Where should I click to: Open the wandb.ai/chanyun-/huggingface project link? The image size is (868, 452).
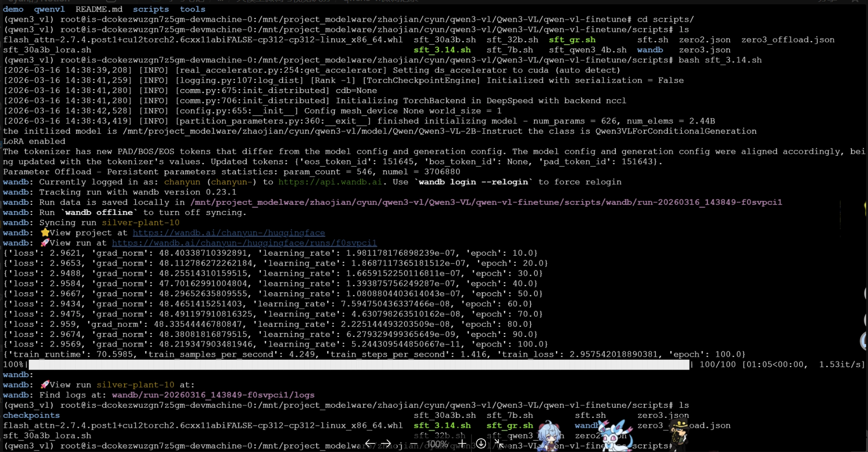pyautogui.click(x=229, y=233)
